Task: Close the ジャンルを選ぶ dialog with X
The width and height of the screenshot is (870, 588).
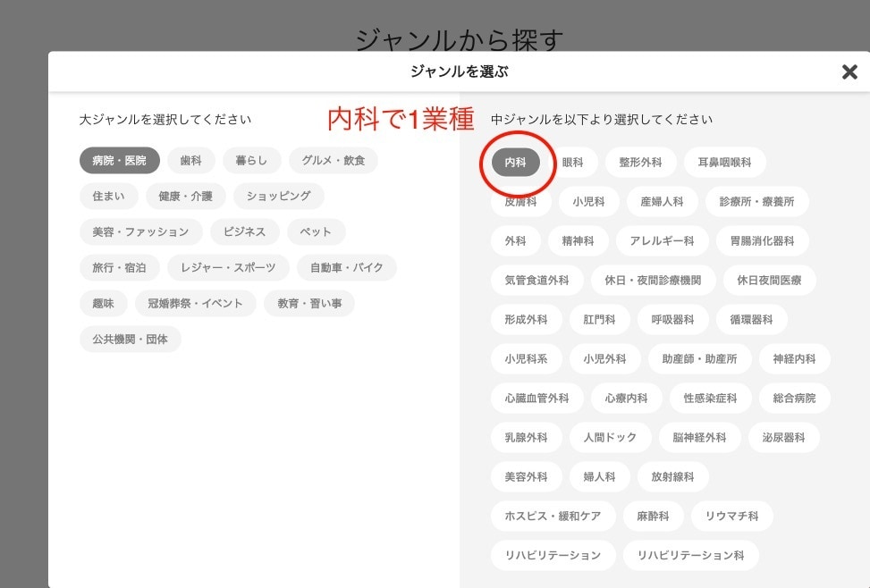Action: [849, 71]
